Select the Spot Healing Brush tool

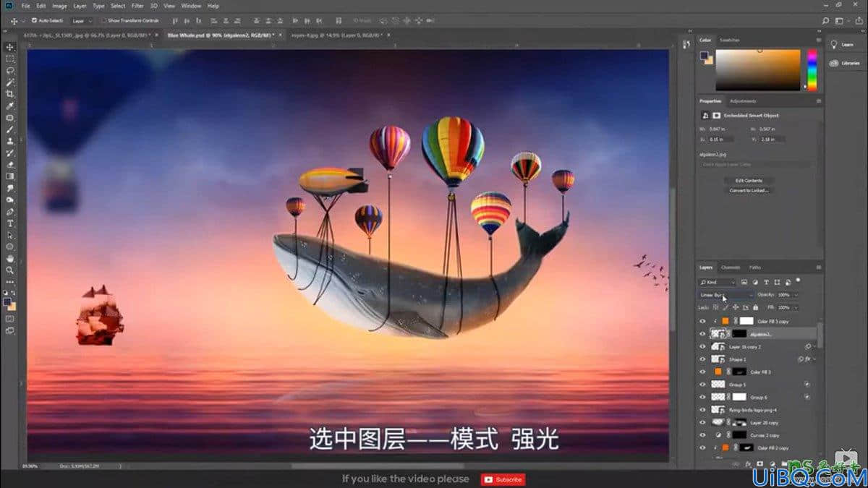tap(10, 118)
